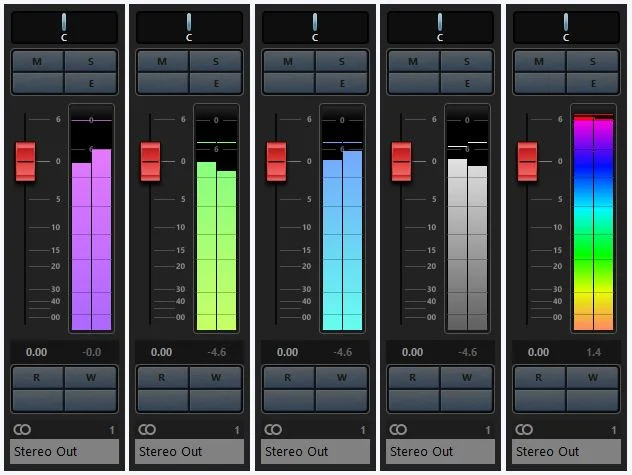Enable Read automation R on purple-meter strip
This screenshot has width=632, height=475.
point(38,378)
